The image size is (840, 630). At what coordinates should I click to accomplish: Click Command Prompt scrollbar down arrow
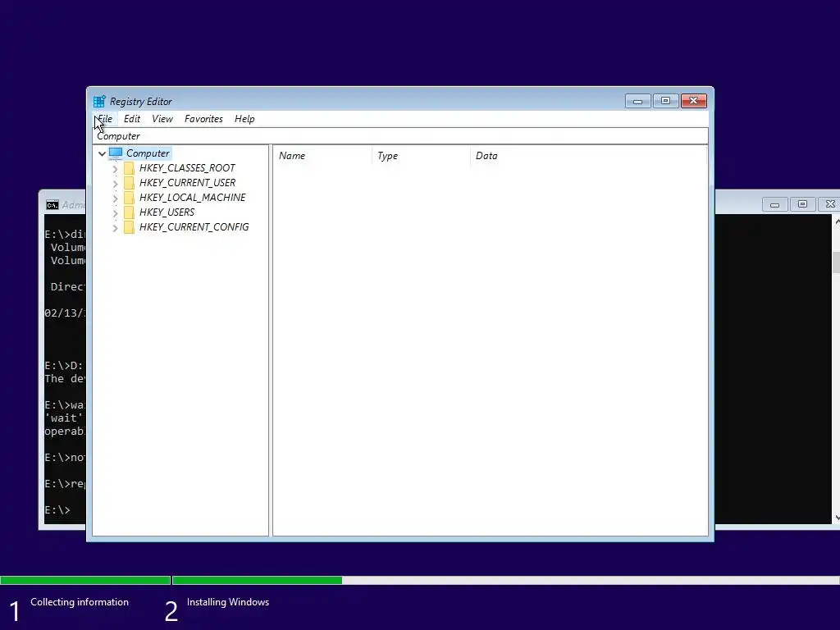(837, 518)
